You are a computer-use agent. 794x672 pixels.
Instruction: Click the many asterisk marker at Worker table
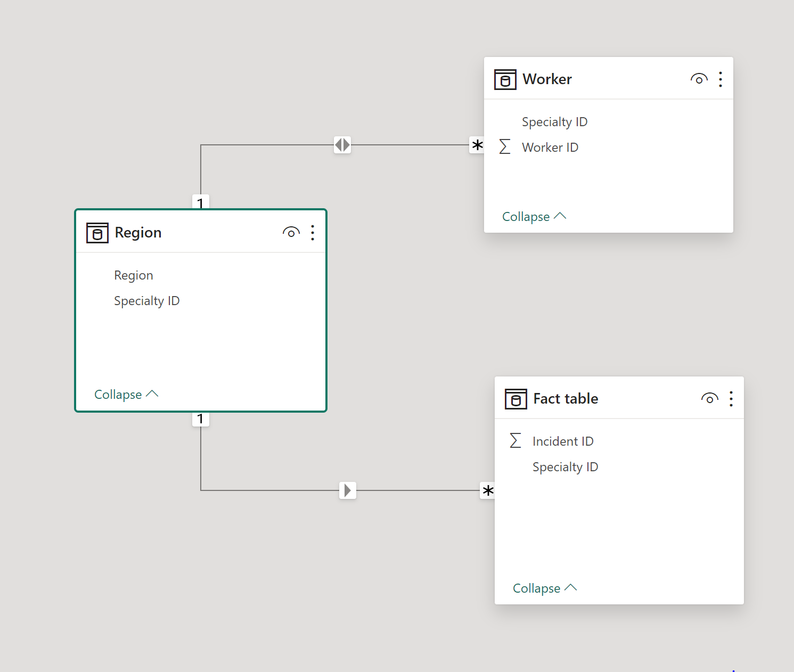(477, 145)
